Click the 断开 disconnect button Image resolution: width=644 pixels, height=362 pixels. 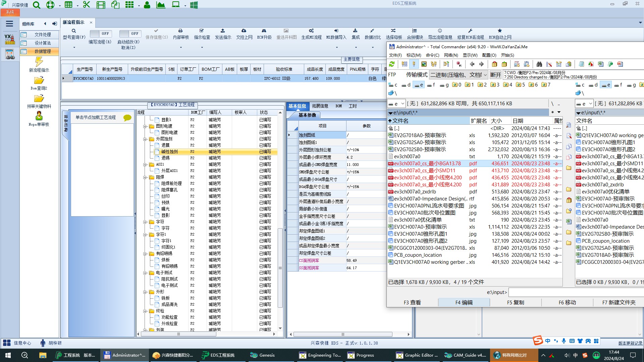click(x=495, y=75)
